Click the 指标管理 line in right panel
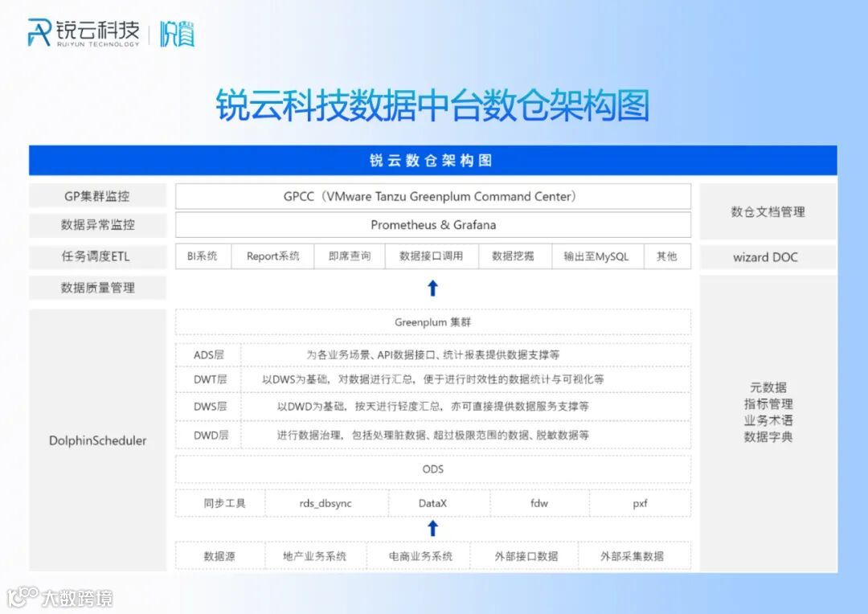The height and width of the screenshot is (614, 868). [x=768, y=403]
